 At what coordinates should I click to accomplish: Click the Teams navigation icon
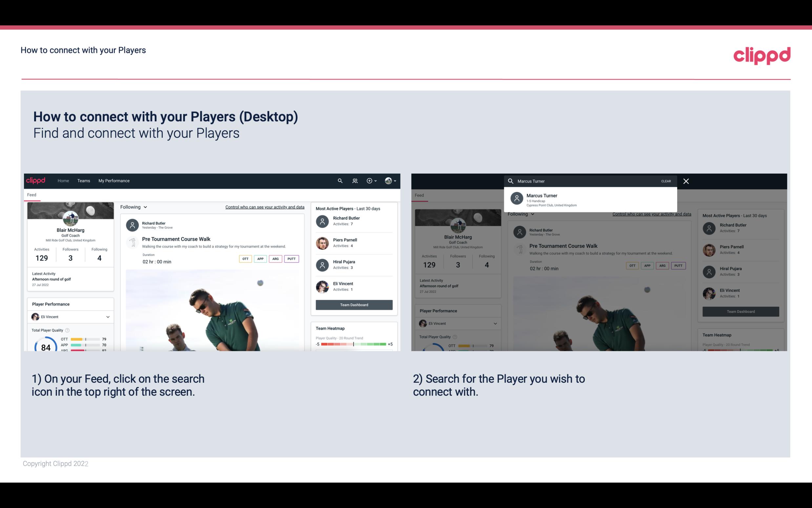pos(84,180)
